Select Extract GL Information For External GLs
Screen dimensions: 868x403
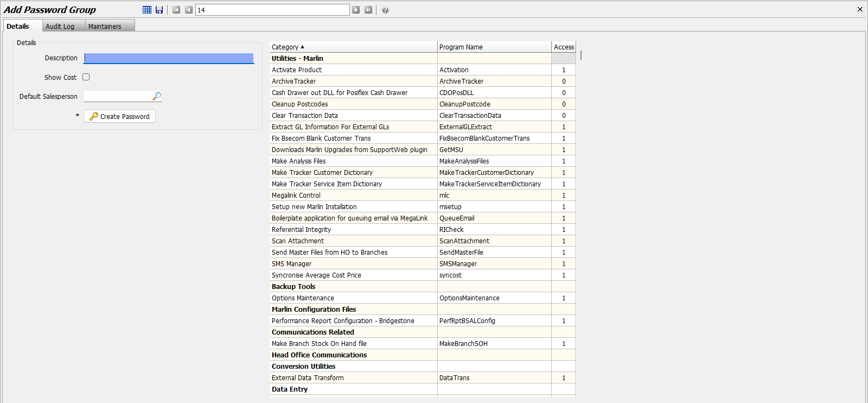pyautogui.click(x=423, y=127)
